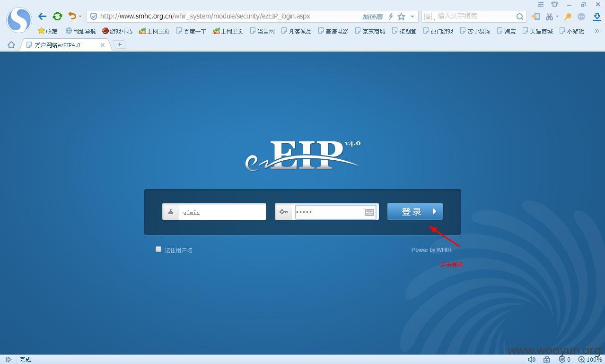Open search engine paw icon selector

tap(428, 17)
